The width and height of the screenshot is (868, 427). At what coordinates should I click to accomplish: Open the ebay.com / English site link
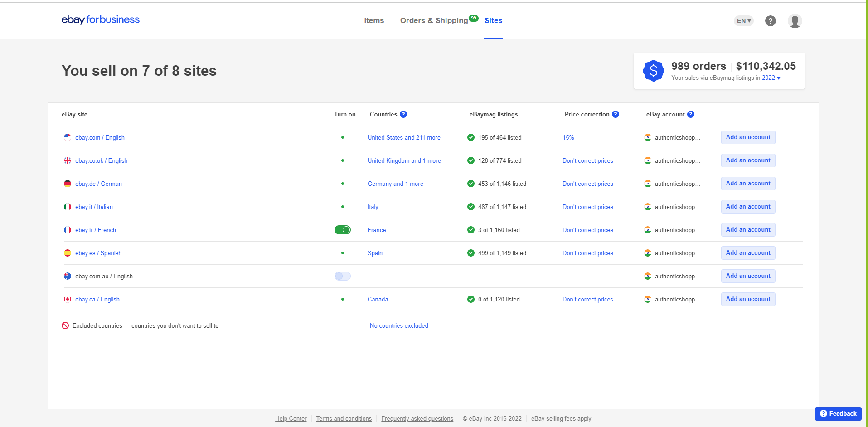pyautogui.click(x=100, y=137)
